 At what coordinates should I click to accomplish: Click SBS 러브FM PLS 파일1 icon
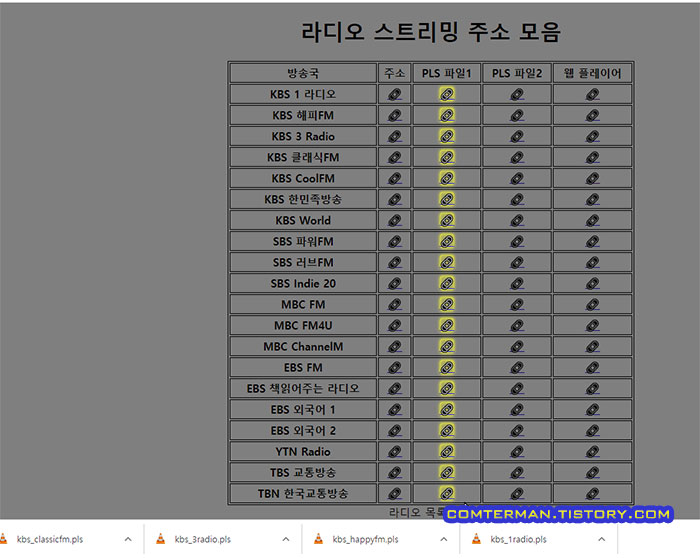click(447, 263)
